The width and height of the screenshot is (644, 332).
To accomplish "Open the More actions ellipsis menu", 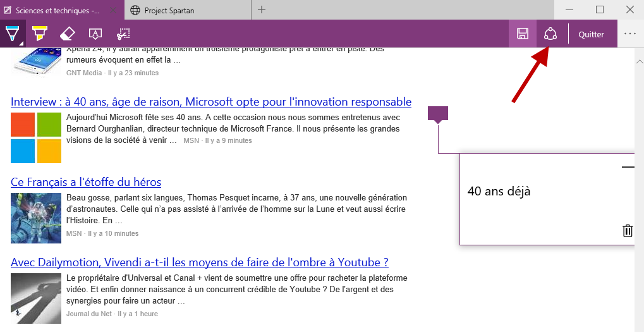I will coord(630,34).
